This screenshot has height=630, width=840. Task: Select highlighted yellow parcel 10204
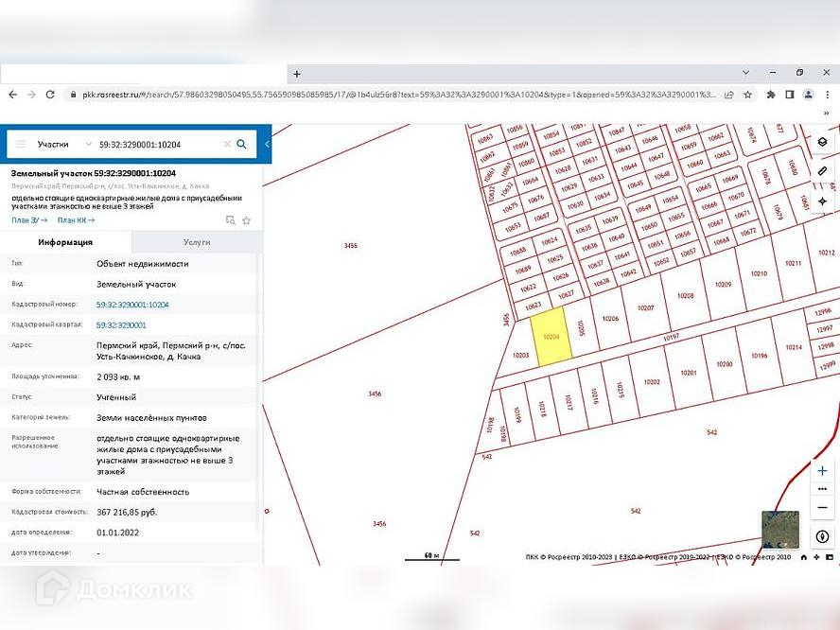[x=551, y=337]
